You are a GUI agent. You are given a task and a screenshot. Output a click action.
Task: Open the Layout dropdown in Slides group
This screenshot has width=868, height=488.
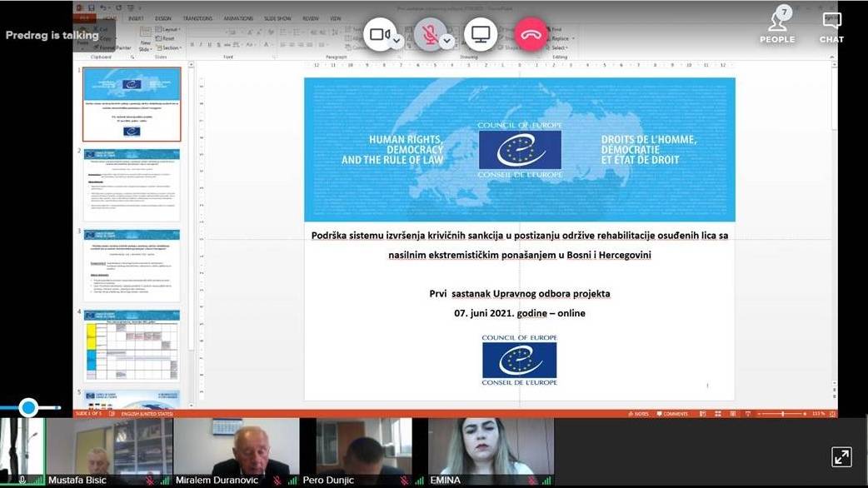(x=167, y=29)
